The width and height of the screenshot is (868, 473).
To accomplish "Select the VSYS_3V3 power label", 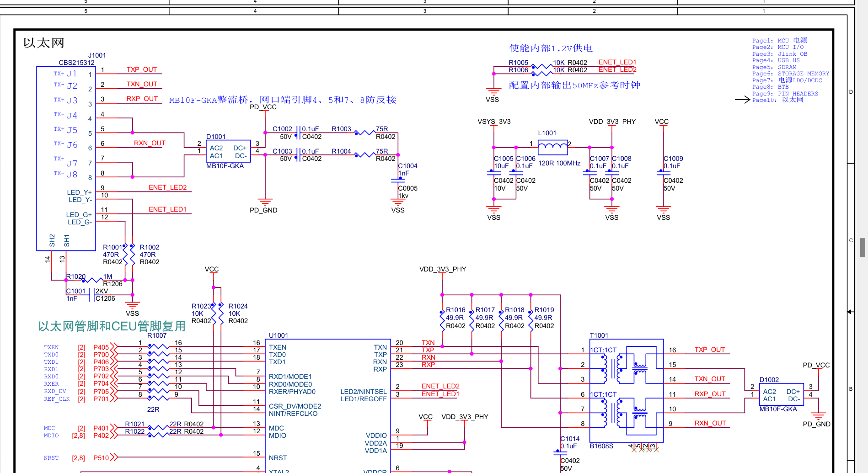I will (x=494, y=122).
